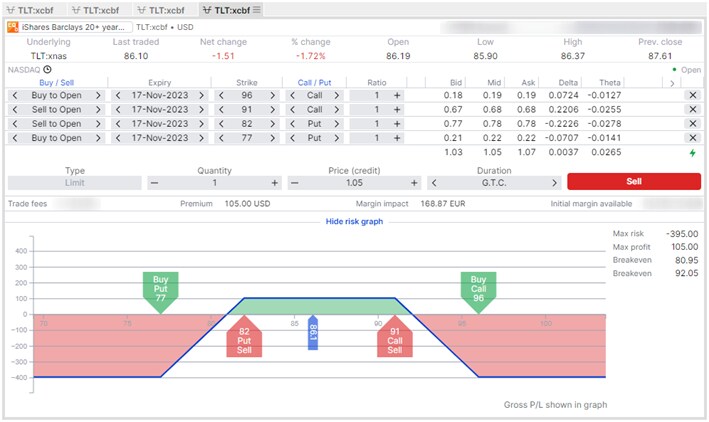
Task: Click the Hide risk graph link
Action: coord(355,220)
